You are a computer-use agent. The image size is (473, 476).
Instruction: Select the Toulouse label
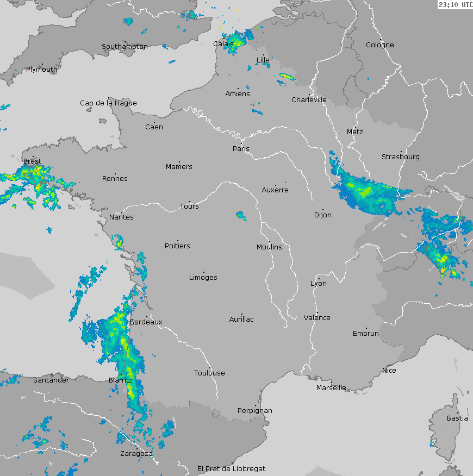point(209,373)
